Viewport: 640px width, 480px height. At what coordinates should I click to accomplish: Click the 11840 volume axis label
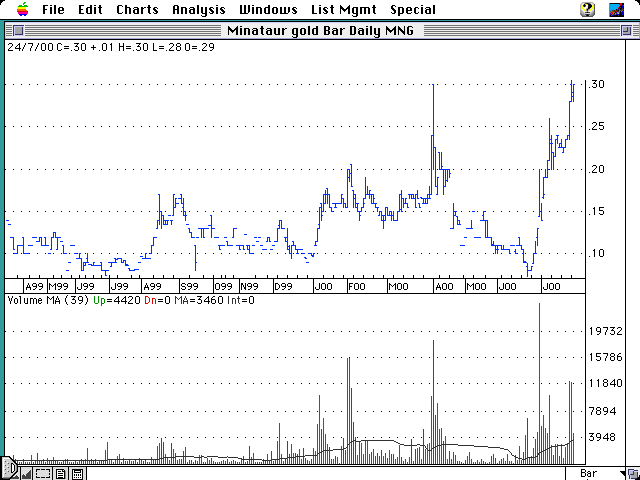(606, 383)
